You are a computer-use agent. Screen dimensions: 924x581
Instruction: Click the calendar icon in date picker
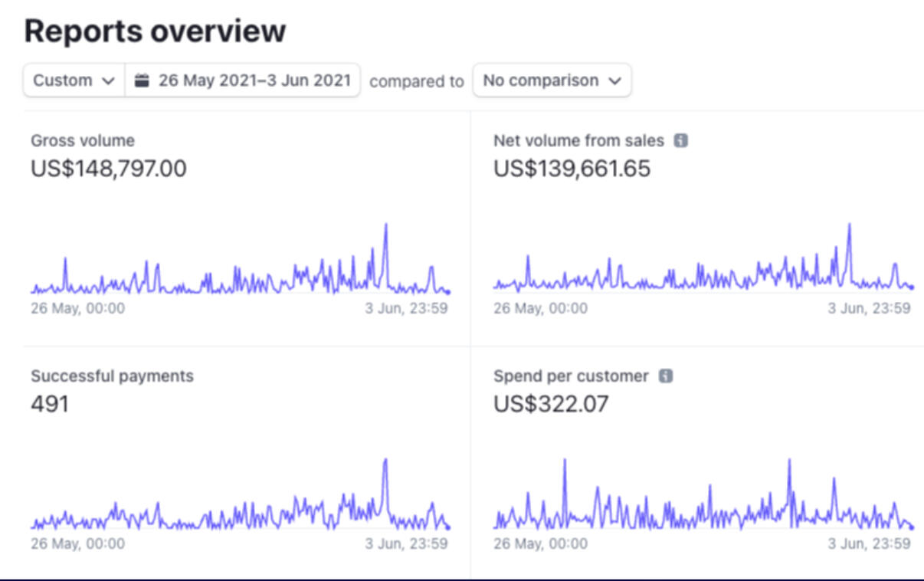click(142, 80)
